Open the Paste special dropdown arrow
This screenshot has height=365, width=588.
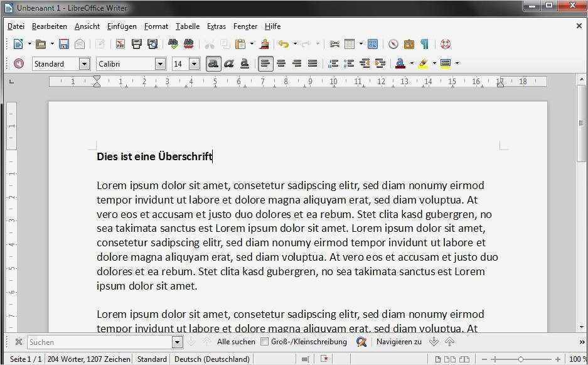pos(252,44)
